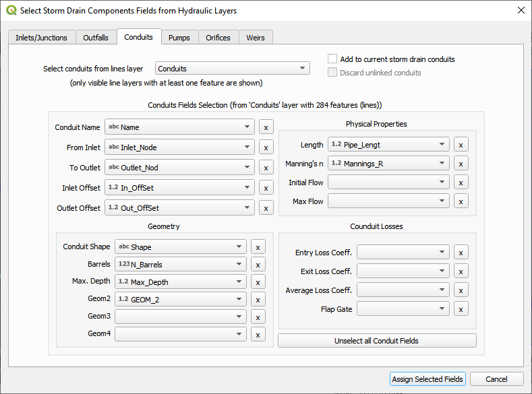Open the conduits lines layer dropdown
Image resolution: width=532 pixels, height=394 pixels.
coord(232,69)
